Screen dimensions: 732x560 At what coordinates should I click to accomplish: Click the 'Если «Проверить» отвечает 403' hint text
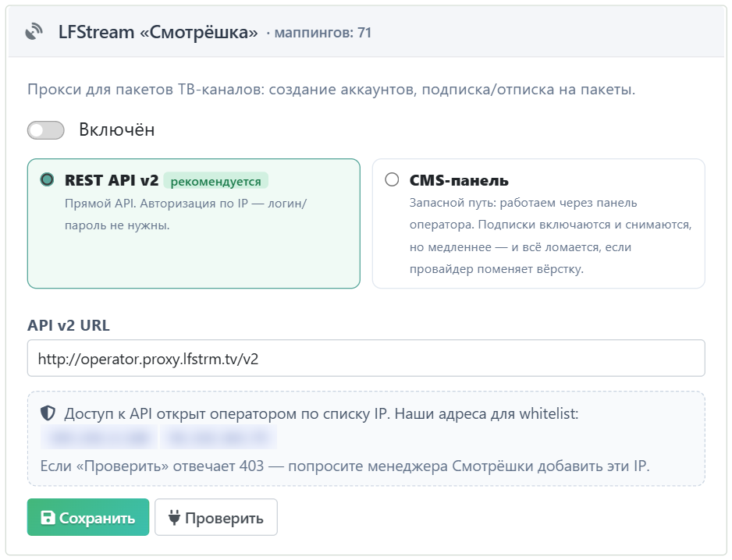(345, 466)
